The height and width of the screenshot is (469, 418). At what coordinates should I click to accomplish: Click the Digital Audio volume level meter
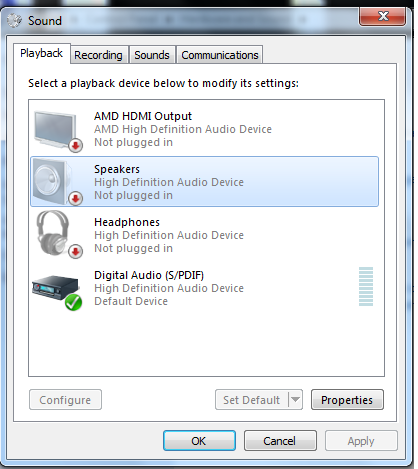[366, 286]
